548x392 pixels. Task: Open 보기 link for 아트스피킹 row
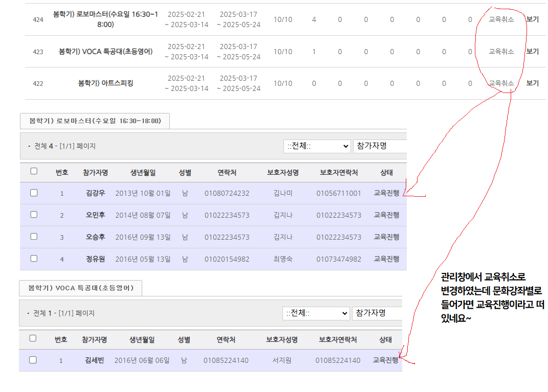point(532,83)
